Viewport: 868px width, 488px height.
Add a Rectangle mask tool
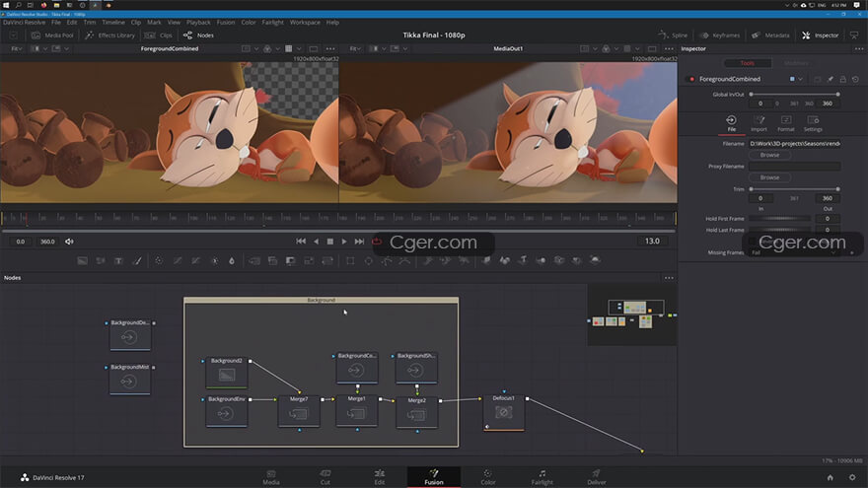pyautogui.click(x=350, y=260)
